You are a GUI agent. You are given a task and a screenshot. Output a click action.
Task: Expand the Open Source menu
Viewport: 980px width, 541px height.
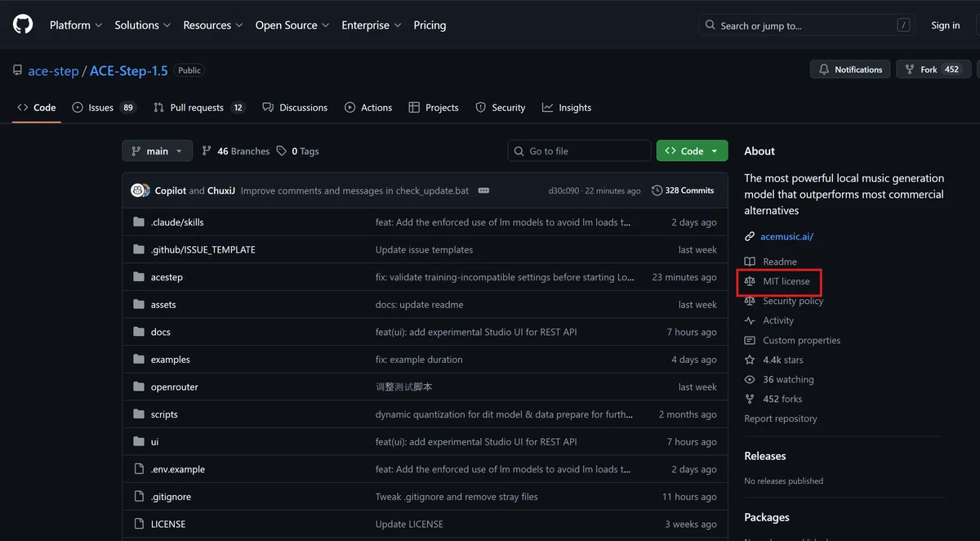pyautogui.click(x=292, y=25)
